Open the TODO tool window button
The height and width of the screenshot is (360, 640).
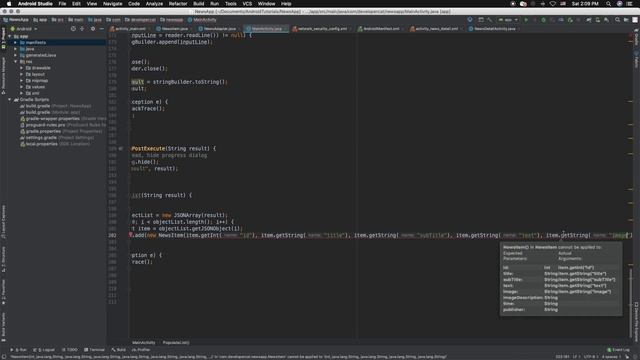coord(70,350)
